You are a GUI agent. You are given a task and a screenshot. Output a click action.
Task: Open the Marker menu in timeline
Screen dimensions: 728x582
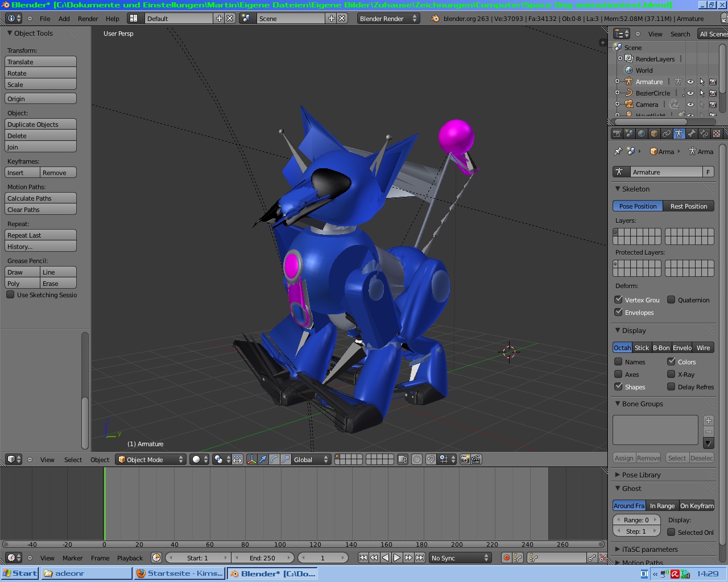tap(72, 558)
